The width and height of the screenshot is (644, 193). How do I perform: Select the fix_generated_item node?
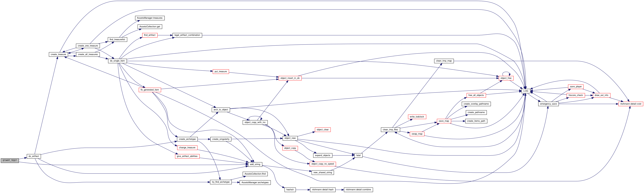[x=150, y=90]
